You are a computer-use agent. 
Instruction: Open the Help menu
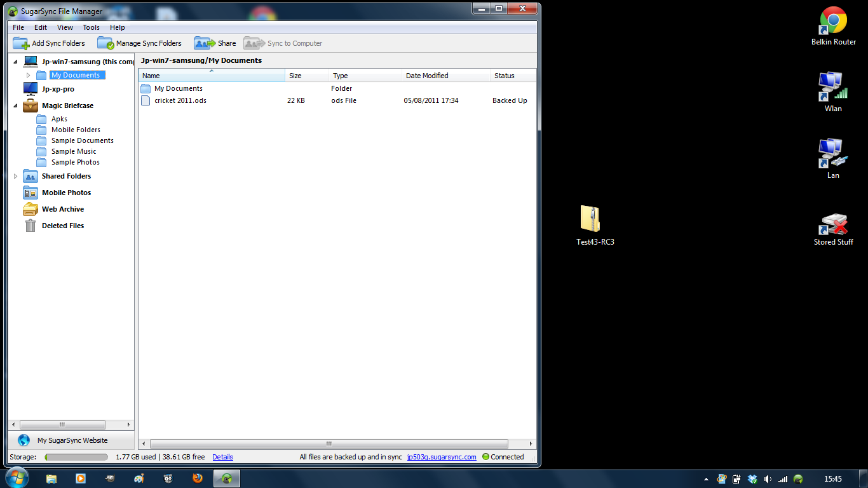pyautogui.click(x=117, y=27)
